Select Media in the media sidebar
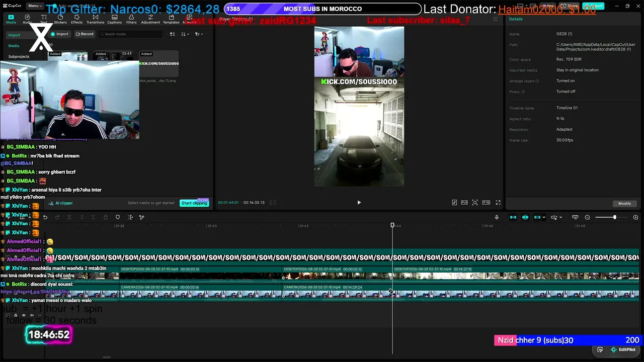Viewport: 644px width, 362px height. coord(14,46)
